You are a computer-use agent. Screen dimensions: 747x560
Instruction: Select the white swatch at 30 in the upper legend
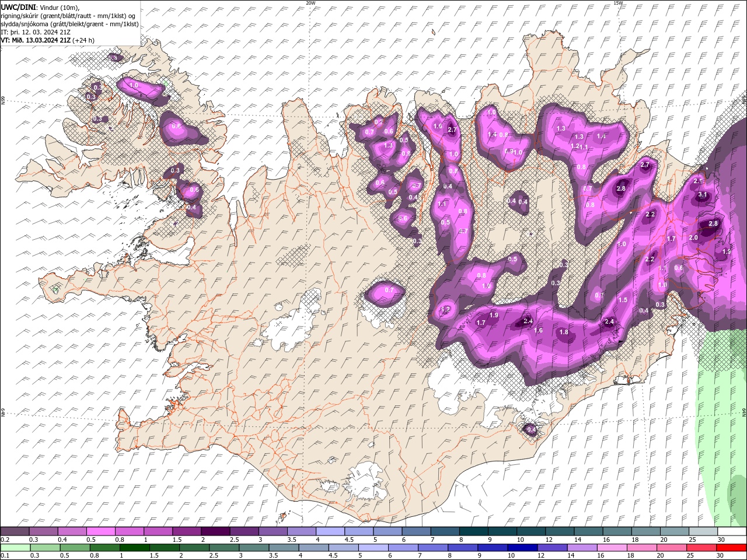(731, 531)
